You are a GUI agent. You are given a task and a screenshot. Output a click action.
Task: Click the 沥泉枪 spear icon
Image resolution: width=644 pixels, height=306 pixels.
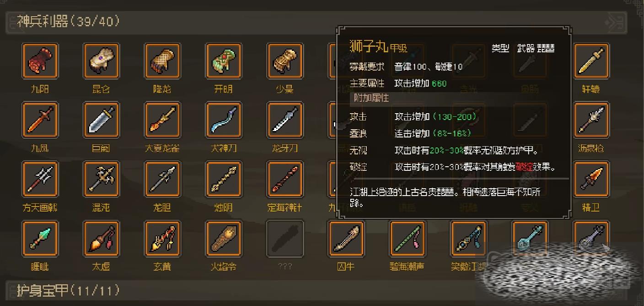click(591, 120)
